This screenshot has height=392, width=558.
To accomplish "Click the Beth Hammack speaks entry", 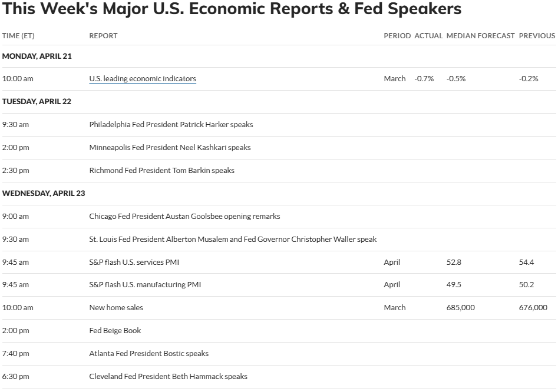I will click(x=168, y=376).
